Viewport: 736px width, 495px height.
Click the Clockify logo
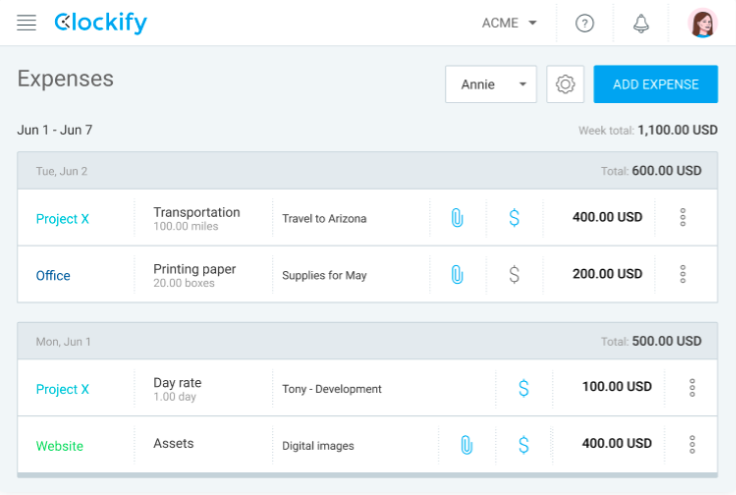pos(101,22)
